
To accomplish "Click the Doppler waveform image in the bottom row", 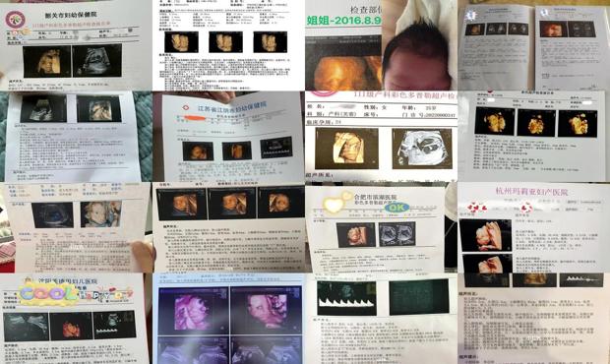I will click(x=346, y=298).
